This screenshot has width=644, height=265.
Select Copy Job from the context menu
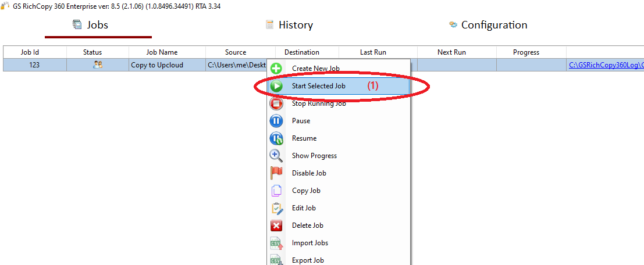pos(306,191)
